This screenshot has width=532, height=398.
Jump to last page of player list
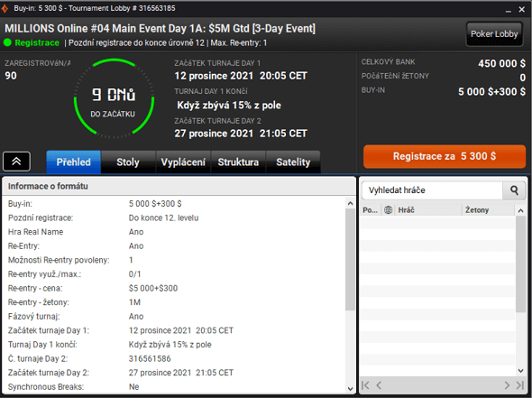[519, 385]
